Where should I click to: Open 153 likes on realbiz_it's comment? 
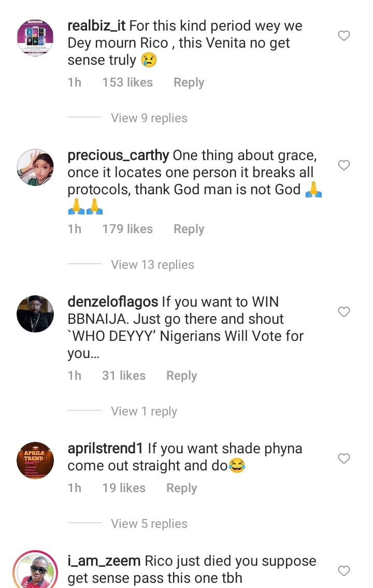[x=127, y=82]
